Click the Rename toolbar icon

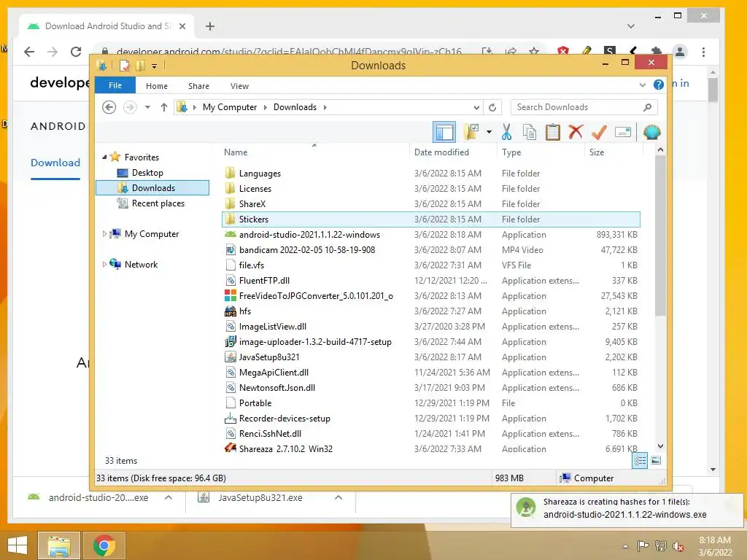[623, 132]
